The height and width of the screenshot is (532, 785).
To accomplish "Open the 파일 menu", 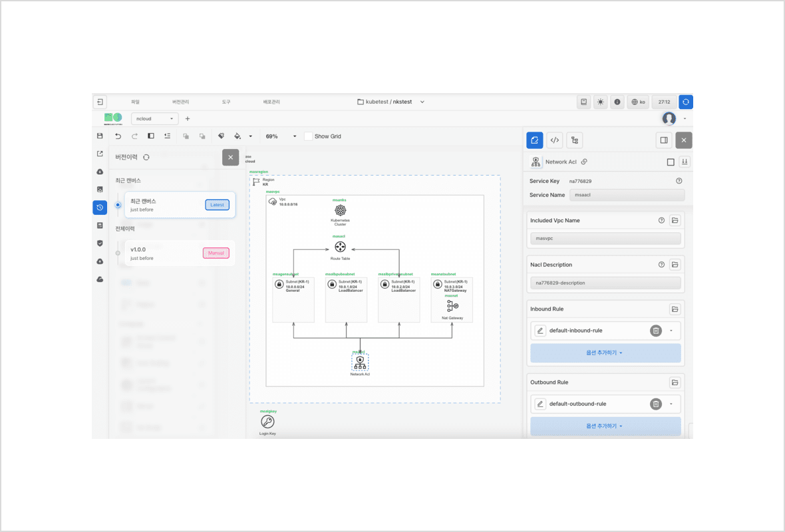I will pos(135,102).
